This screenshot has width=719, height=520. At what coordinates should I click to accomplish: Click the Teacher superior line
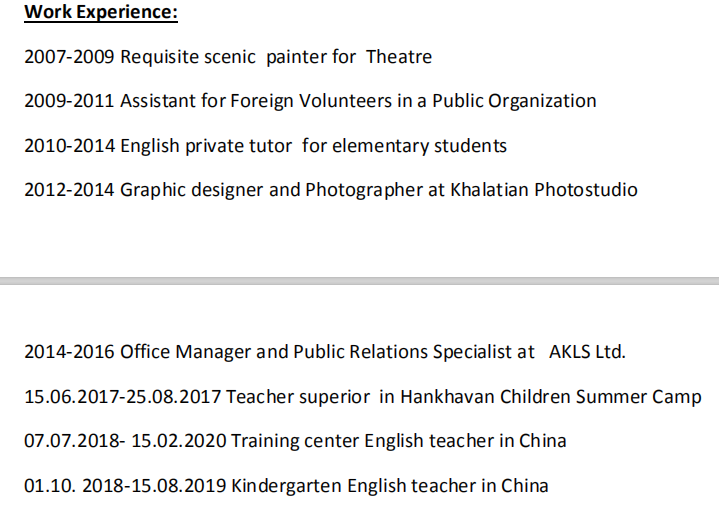pyautogui.click(x=362, y=397)
